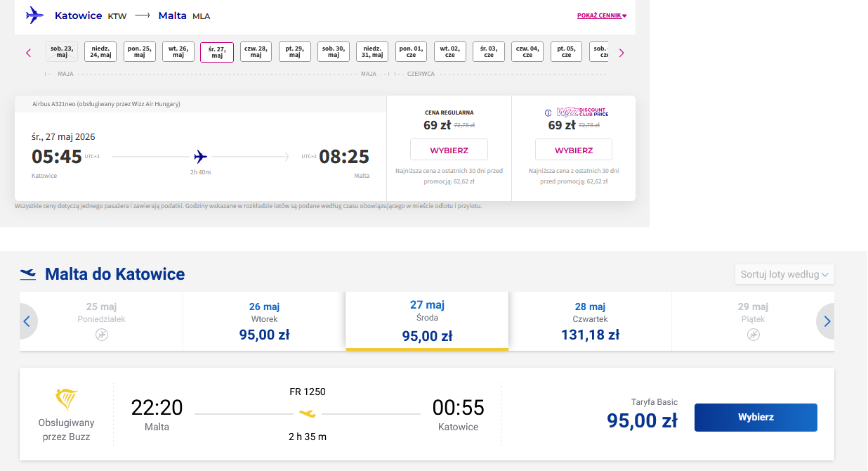Screen dimensions: 868x471
Task: Select the highlighted śr. 27, maj date tab
Action: 217,52
